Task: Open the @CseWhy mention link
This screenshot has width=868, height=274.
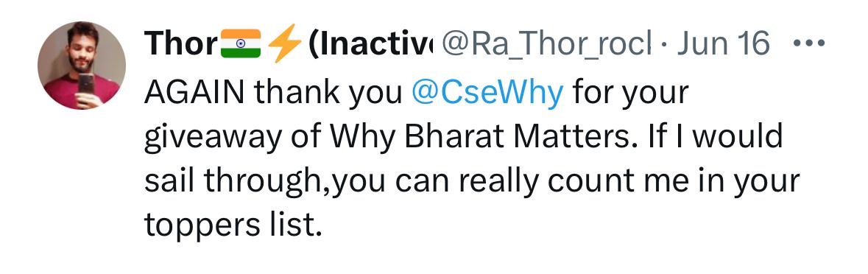Action: coord(487,93)
